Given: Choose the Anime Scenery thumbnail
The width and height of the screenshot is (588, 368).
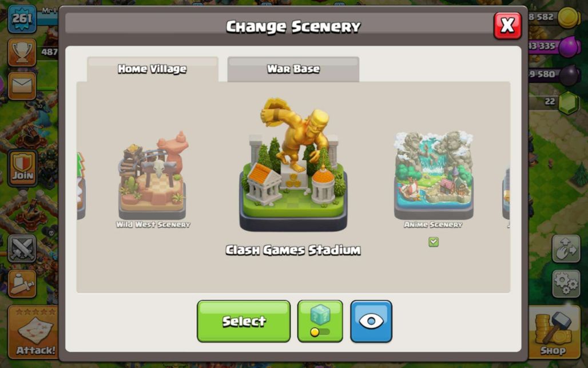Looking at the screenshot, I should [434, 176].
